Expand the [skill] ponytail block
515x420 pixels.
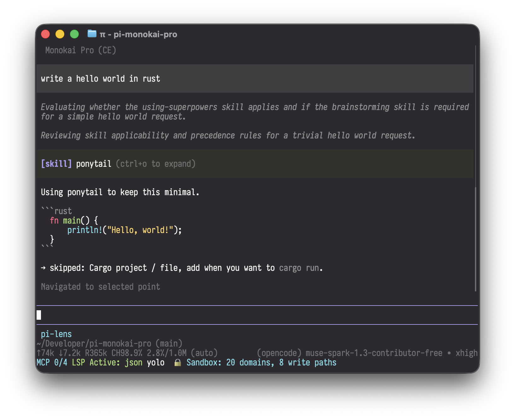(255, 164)
